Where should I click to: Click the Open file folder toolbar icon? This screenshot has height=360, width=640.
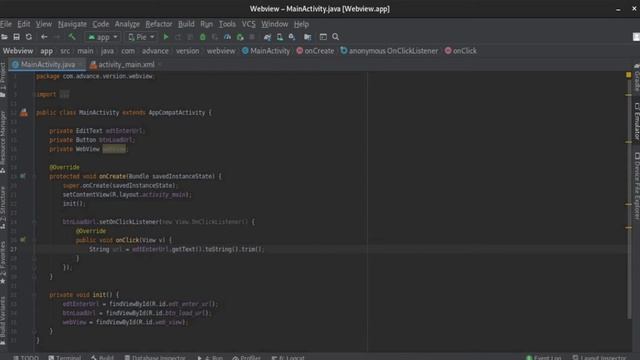tap(4, 37)
